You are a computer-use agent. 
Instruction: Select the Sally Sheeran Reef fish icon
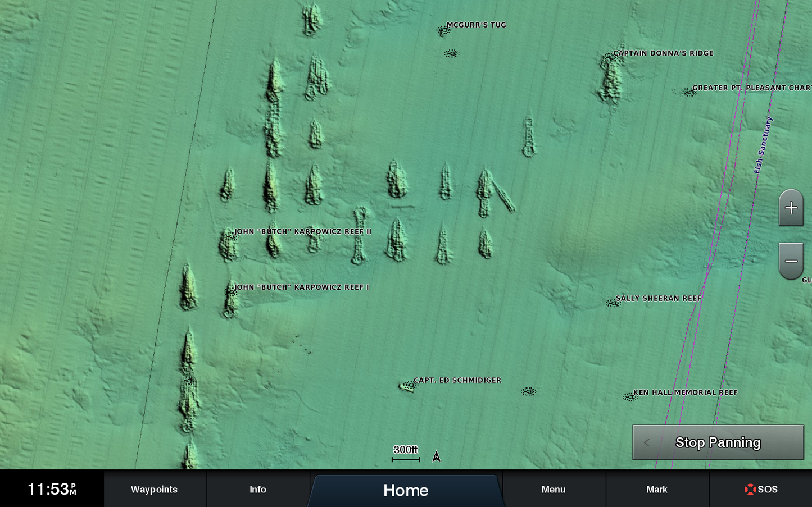pos(613,303)
